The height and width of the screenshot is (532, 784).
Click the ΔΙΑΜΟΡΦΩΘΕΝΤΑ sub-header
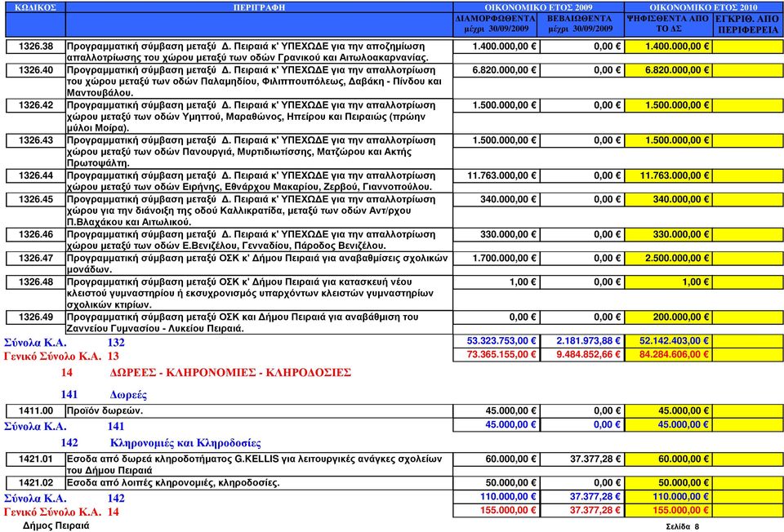pyautogui.click(x=496, y=24)
